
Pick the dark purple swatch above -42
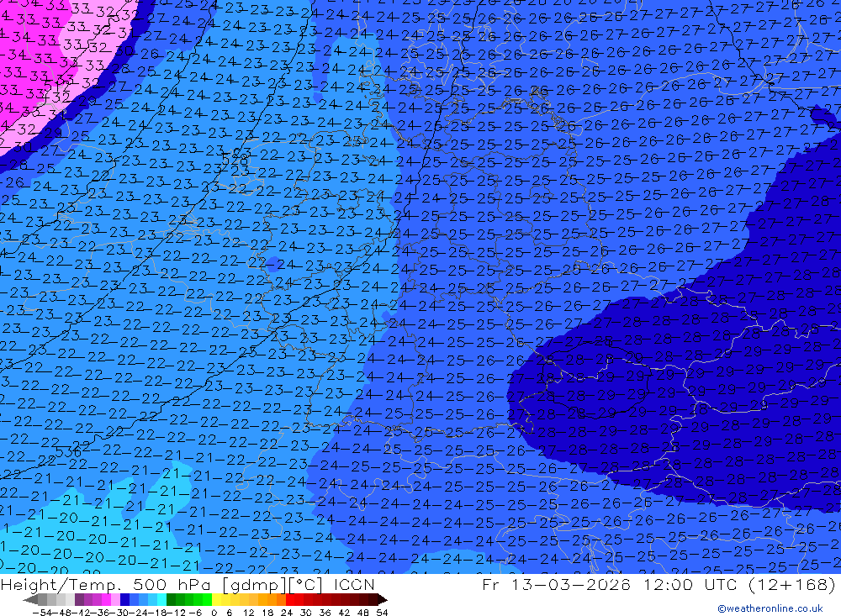(x=79, y=600)
